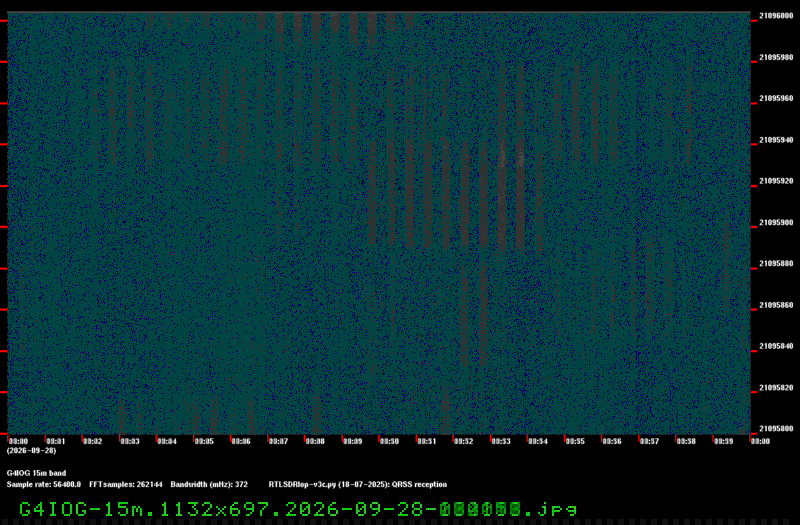Click the G4IOG 15m band title
The width and height of the screenshot is (800, 525).
point(37,473)
